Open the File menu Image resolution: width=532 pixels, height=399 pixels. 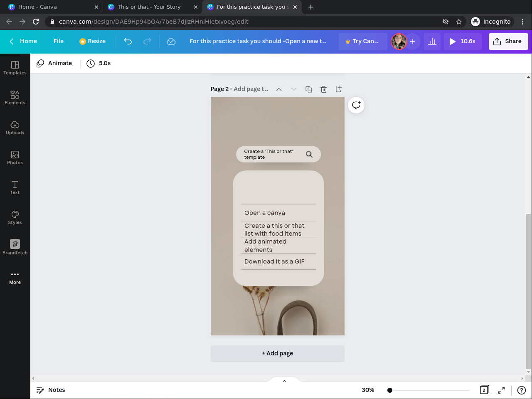[x=59, y=41]
